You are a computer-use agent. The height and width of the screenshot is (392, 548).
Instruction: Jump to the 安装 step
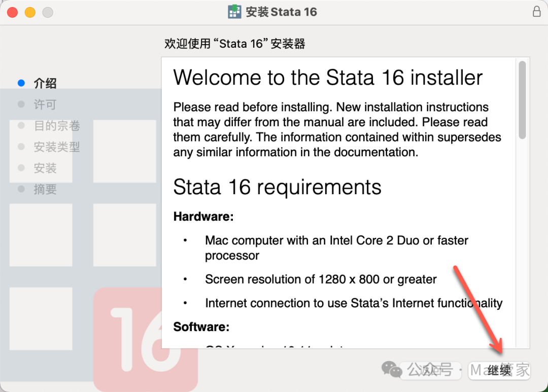coord(45,168)
